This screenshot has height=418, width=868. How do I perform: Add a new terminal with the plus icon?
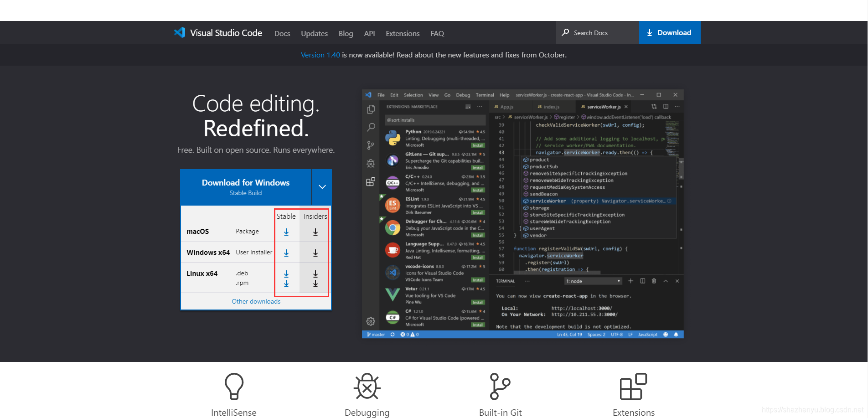pos(631,281)
